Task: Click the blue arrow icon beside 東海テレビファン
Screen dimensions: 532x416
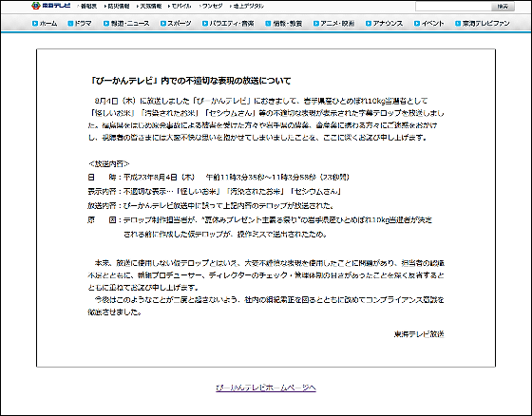Action: 458,24
